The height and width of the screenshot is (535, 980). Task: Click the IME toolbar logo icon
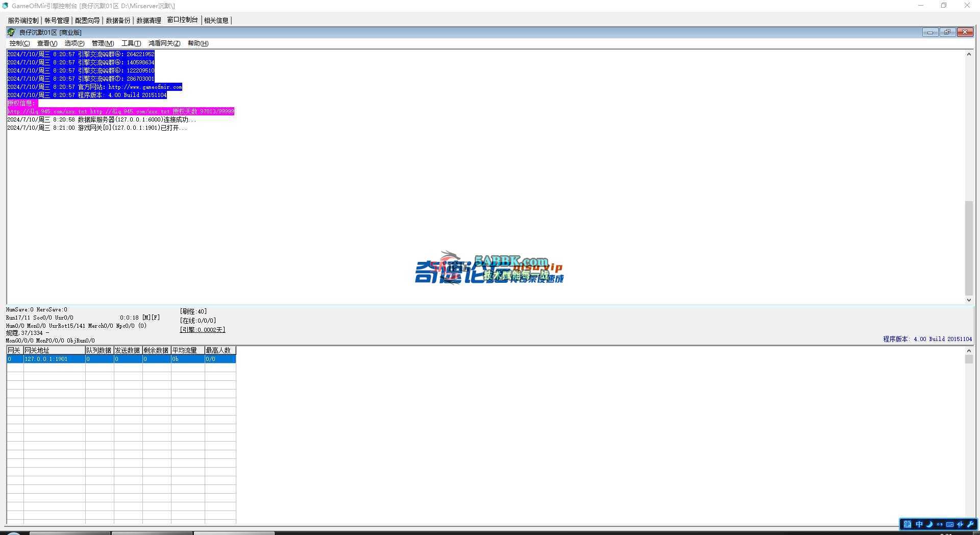[907, 524]
